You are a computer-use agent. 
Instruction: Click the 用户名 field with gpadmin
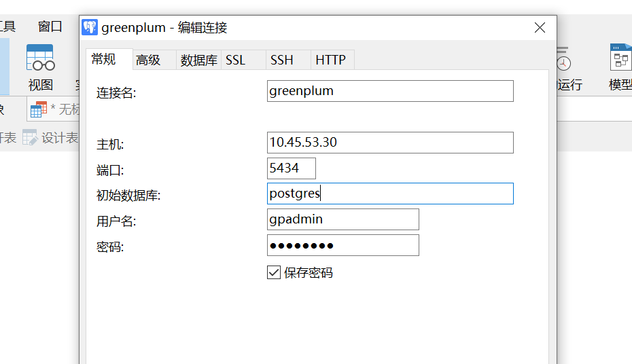343,219
